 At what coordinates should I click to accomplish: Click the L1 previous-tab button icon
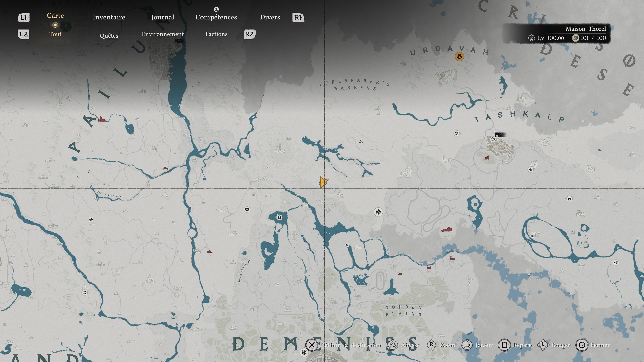23,17
